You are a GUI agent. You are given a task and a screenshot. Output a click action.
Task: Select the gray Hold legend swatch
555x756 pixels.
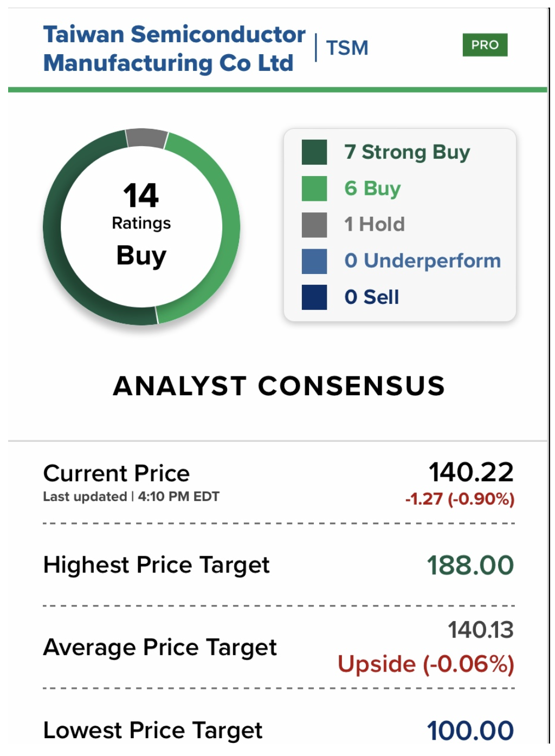pyautogui.click(x=314, y=225)
